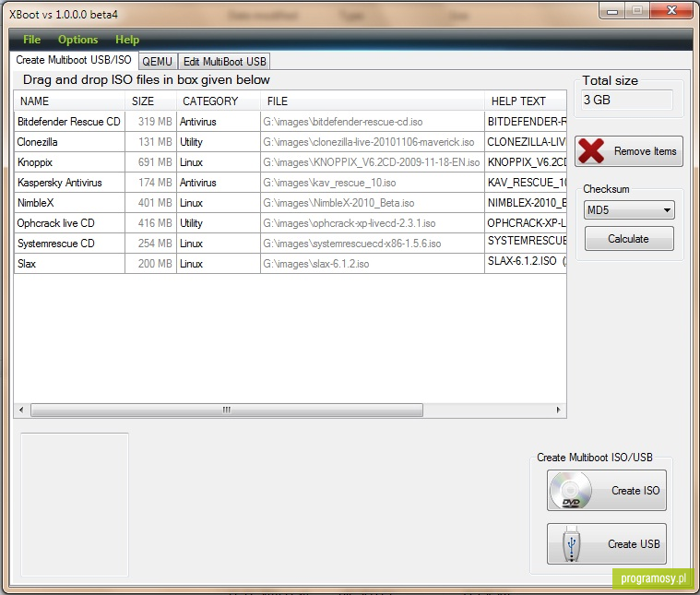Viewport: 700px width, 595px height.
Task: Click the USB stick icon on Create USB
Action: pos(572,543)
